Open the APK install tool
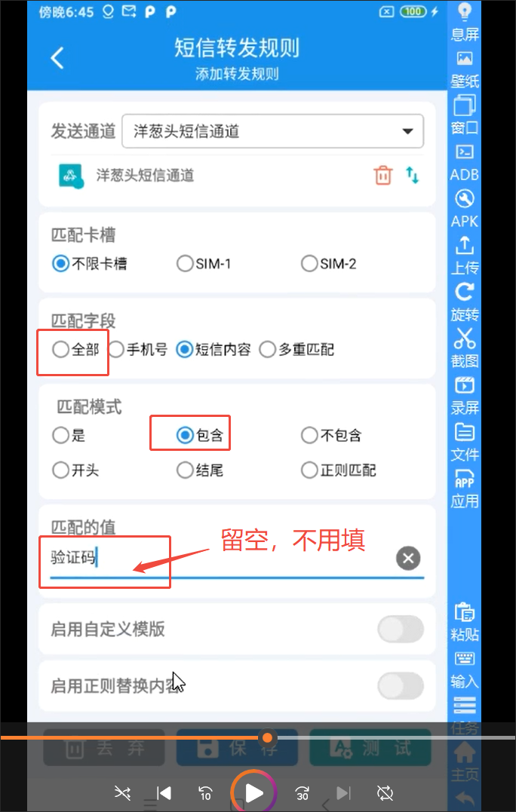Viewport: 516px width, 812px height. pos(464,207)
